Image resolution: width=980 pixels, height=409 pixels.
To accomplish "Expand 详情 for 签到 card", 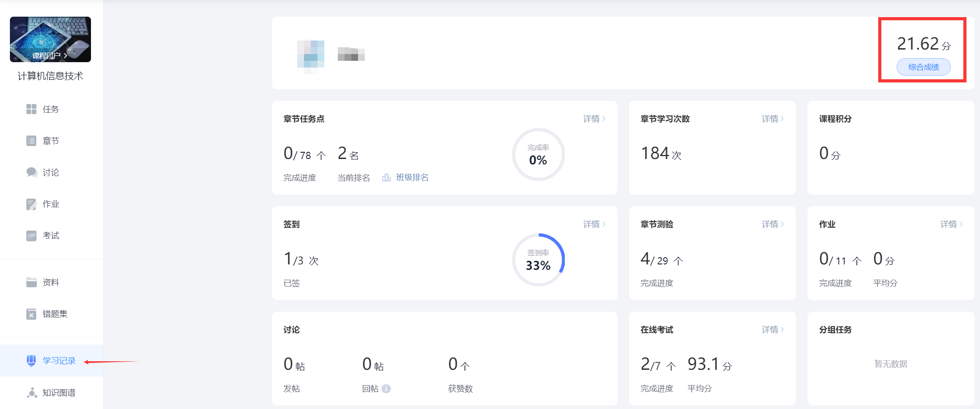I will point(594,224).
